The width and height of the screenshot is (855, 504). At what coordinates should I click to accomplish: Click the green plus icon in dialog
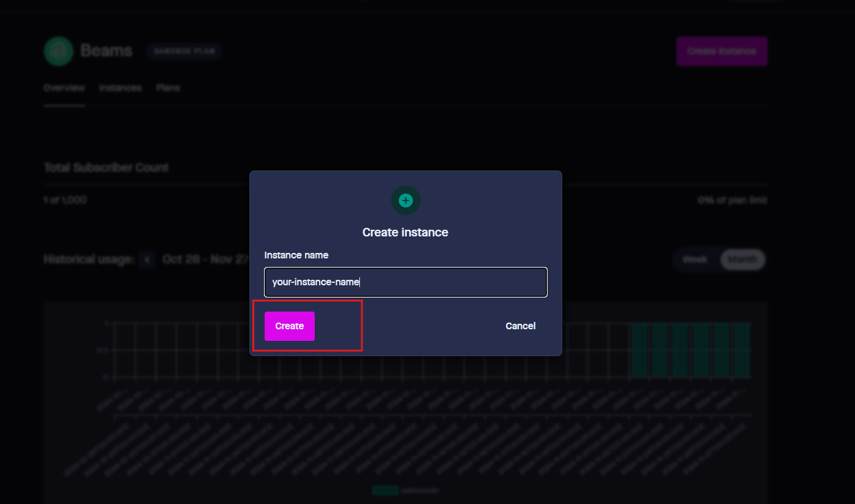[405, 200]
